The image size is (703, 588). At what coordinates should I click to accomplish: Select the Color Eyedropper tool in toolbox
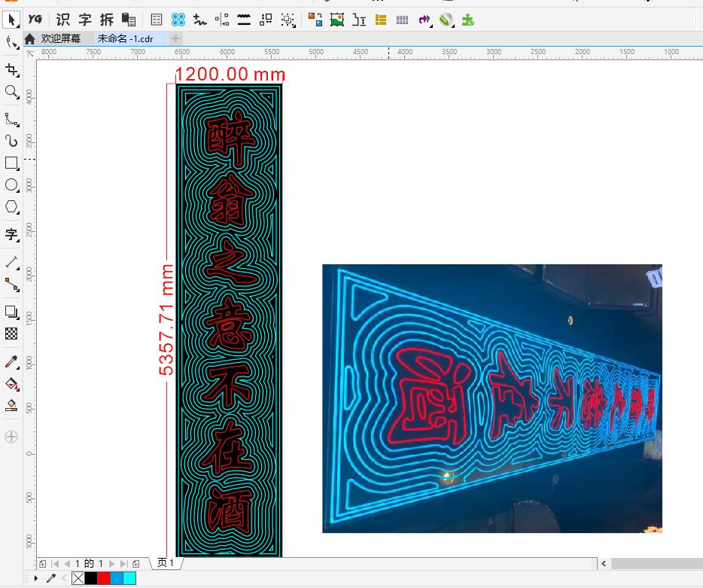11,361
